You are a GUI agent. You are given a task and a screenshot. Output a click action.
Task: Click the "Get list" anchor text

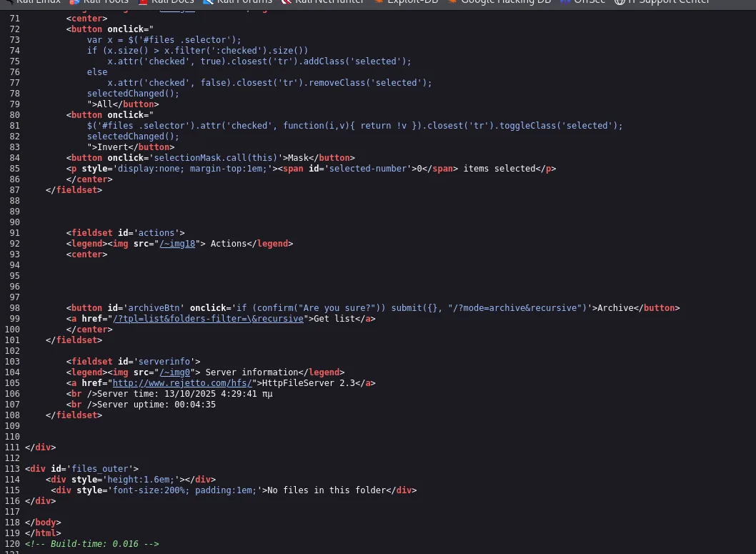334,319
